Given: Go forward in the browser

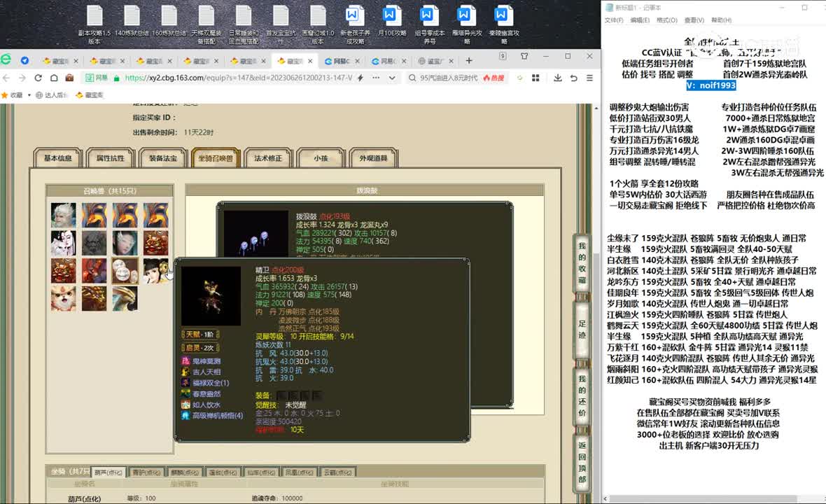Looking at the screenshot, I should 22,78.
